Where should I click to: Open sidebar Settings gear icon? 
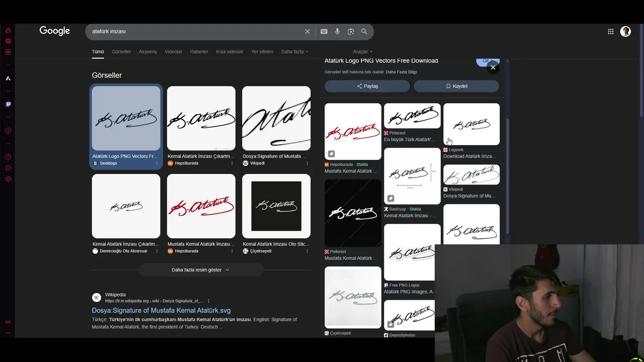[x=8, y=179]
